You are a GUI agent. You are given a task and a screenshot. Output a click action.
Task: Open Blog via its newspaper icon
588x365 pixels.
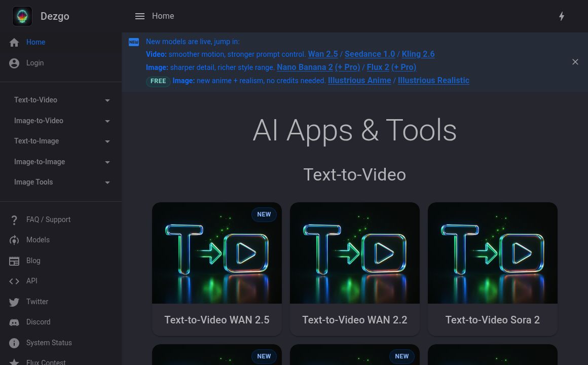click(14, 261)
